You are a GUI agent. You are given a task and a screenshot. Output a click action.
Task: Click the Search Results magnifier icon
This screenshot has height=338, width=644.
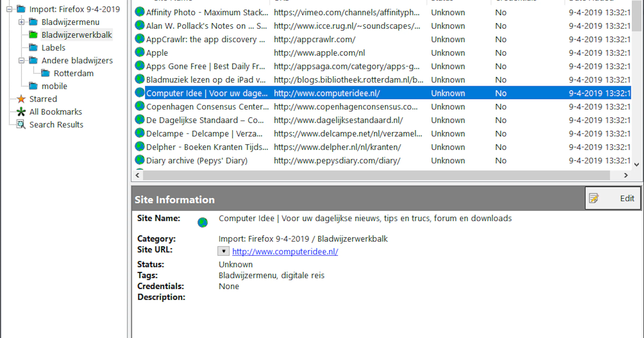coord(21,124)
